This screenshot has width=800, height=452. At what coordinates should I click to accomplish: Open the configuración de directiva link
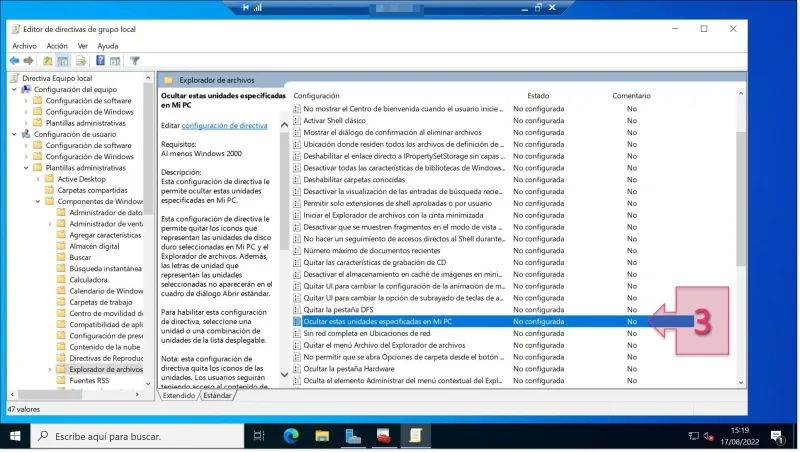224,125
